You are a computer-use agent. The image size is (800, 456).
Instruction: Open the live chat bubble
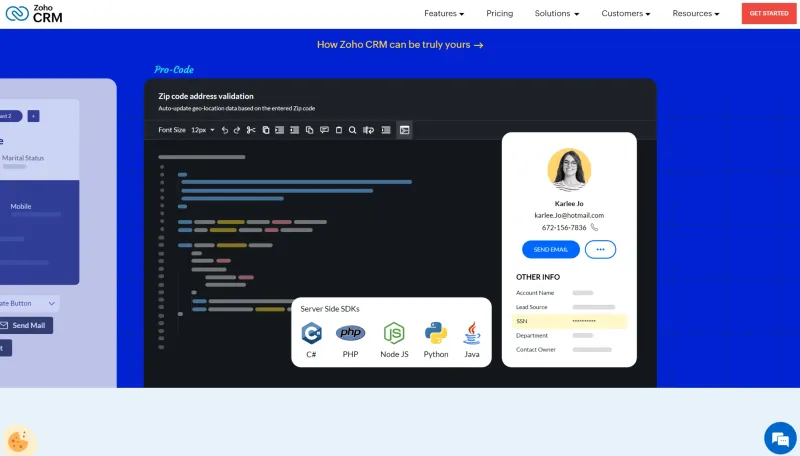tap(780, 438)
